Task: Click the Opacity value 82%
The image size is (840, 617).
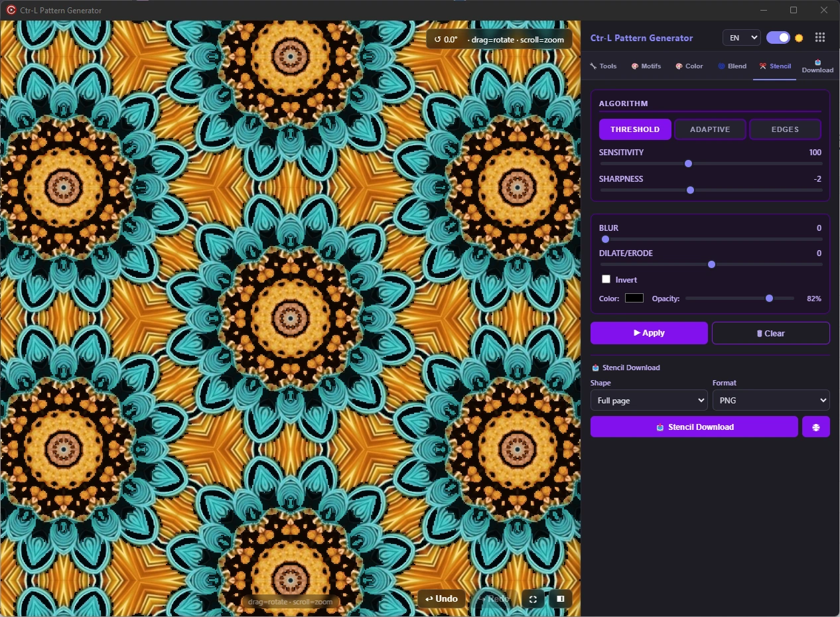Action: point(813,299)
